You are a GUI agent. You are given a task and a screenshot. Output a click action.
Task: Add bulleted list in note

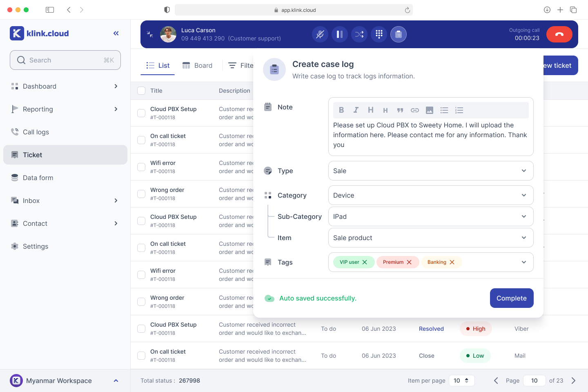(444, 110)
